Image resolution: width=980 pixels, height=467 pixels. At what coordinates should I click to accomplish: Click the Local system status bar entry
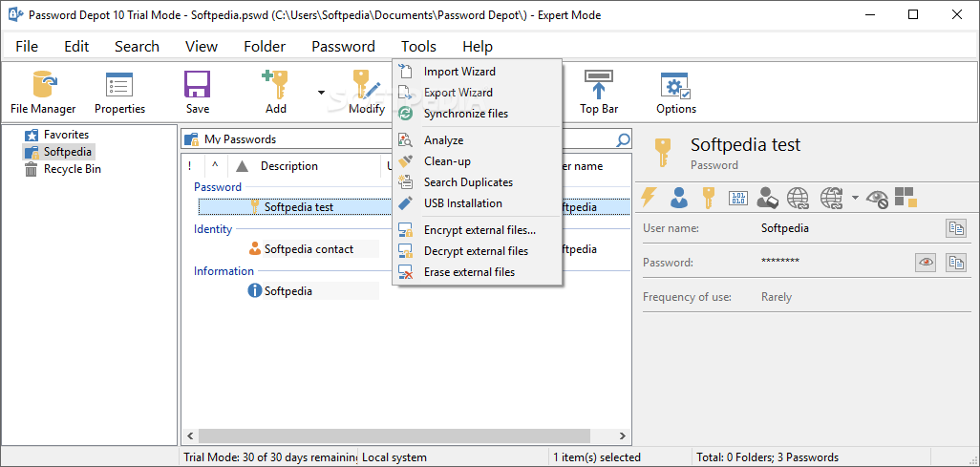click(x=394, y=457)
